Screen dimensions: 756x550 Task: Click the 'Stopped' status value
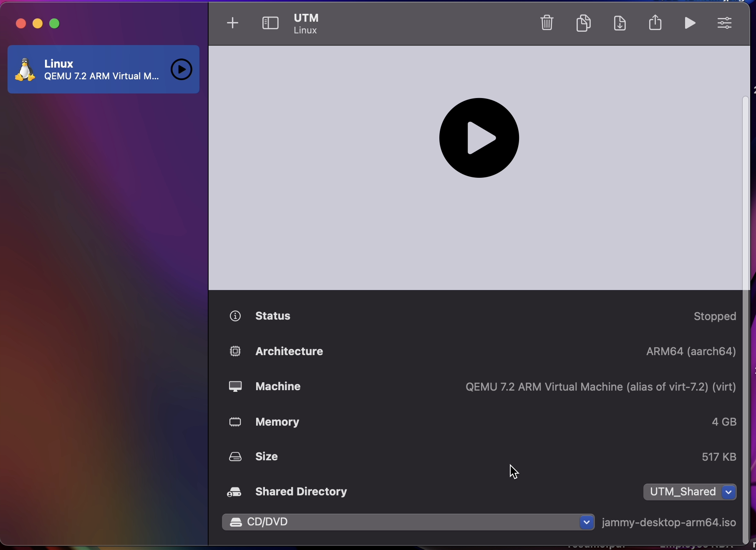(715, 317)
